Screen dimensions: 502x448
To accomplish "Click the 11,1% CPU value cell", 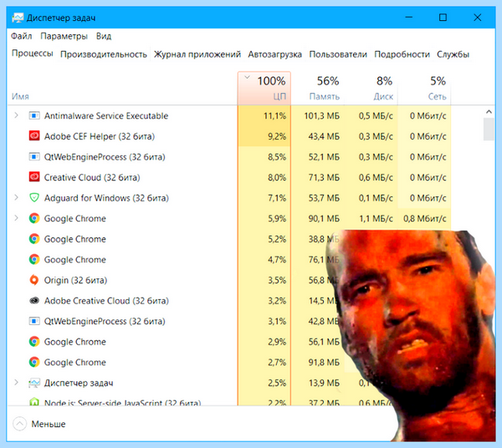I will 264,115.
